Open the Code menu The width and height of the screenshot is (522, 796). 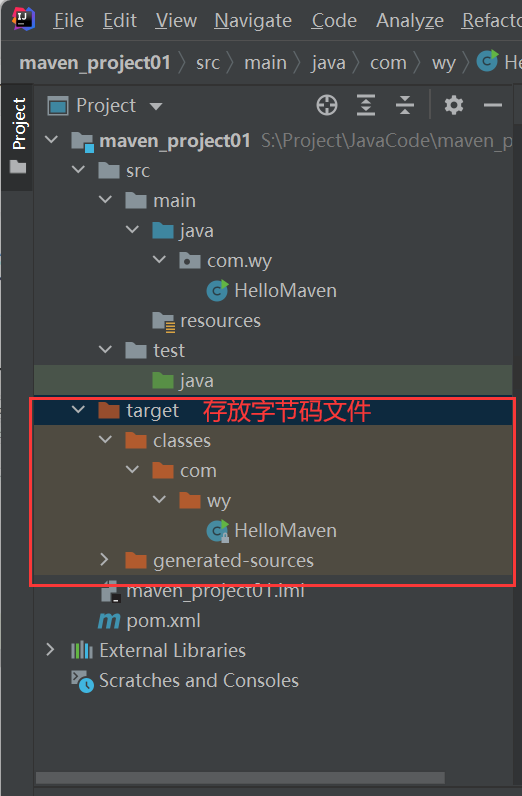click(334, 21)
